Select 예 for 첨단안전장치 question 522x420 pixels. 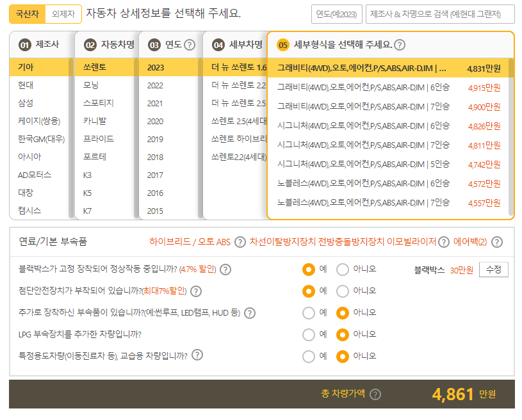[309, 291]
